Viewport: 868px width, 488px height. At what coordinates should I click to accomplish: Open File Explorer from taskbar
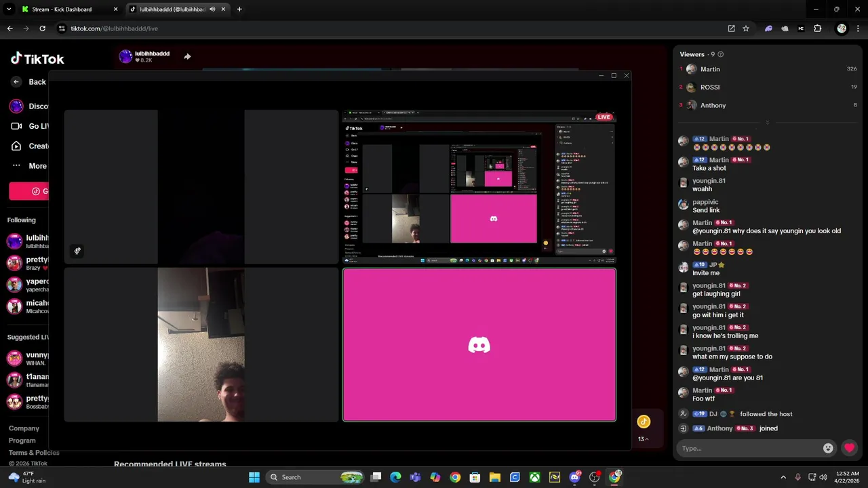tap(495, 477)
